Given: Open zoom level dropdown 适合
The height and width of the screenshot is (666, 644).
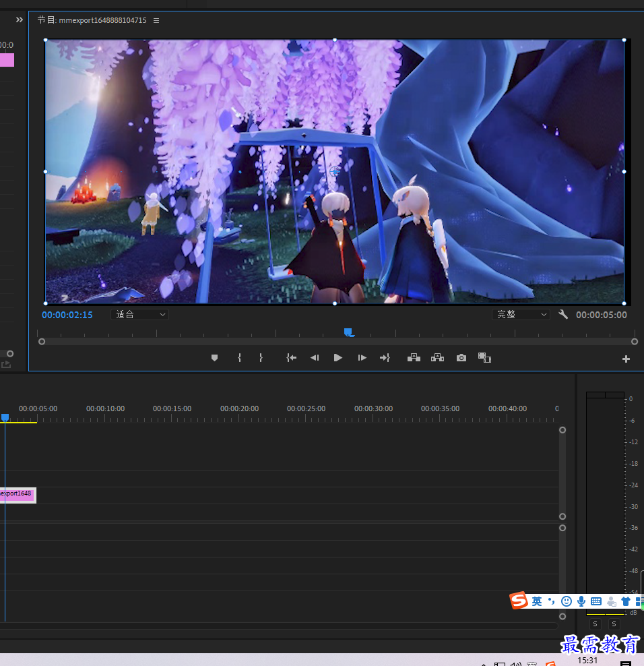Looking at the screenshot, I should point(139,314).
